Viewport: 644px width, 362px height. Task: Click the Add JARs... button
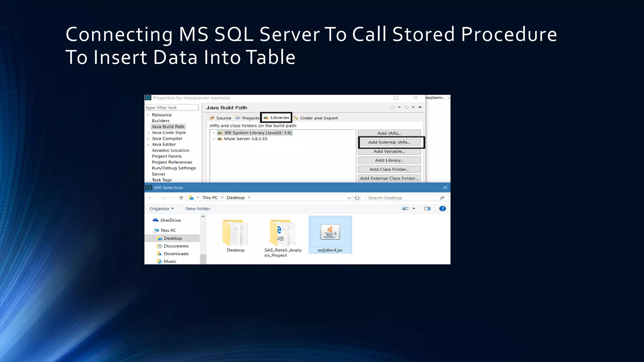[389, 133]
